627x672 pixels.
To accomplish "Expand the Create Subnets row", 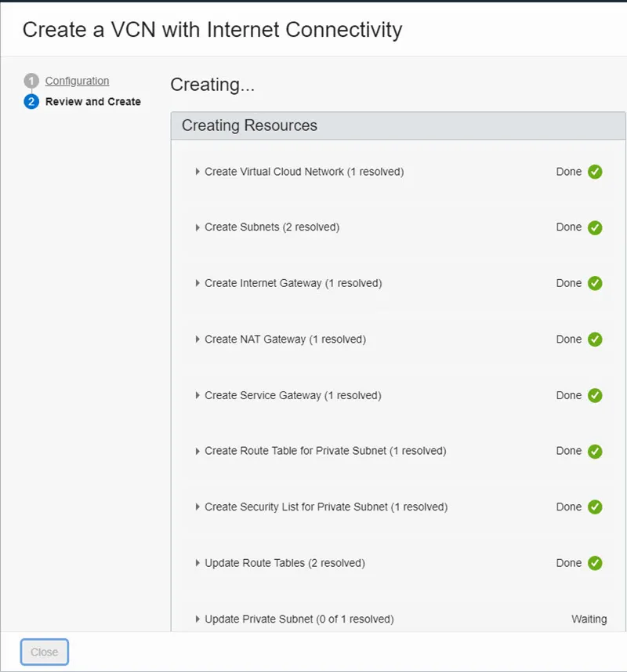I will click(x=198, y=227).
